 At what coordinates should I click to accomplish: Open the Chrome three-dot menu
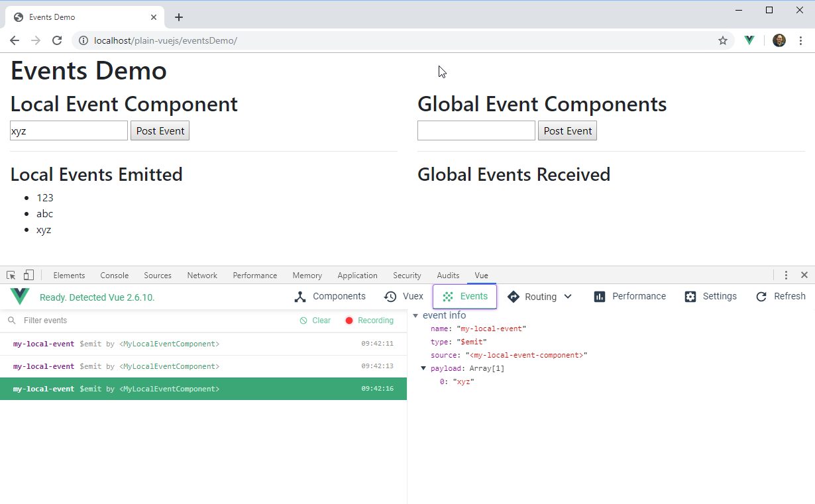coord(801,40)
